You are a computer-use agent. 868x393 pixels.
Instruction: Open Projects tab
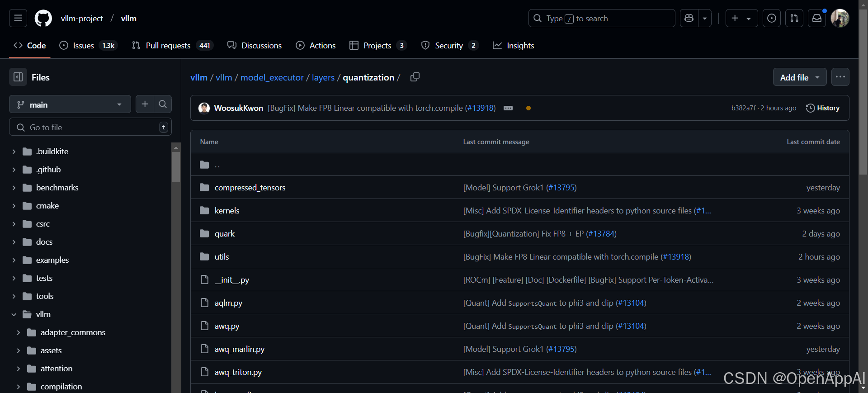(x=378, y=45)
